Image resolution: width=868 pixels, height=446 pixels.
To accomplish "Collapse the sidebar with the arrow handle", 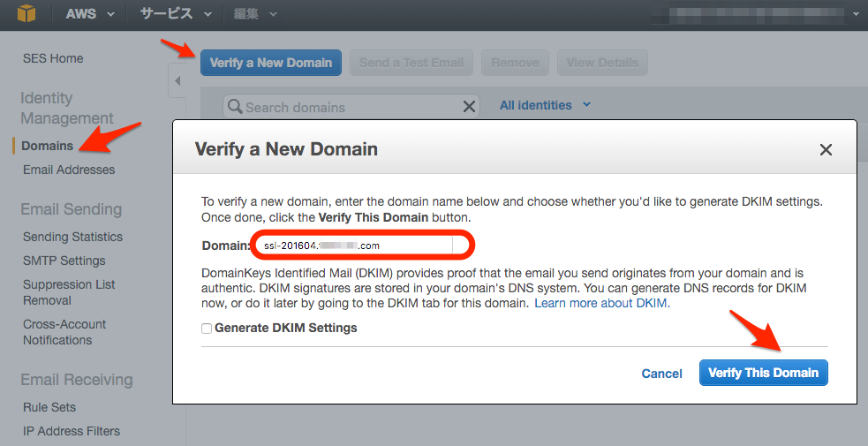I will pos(177,81).
